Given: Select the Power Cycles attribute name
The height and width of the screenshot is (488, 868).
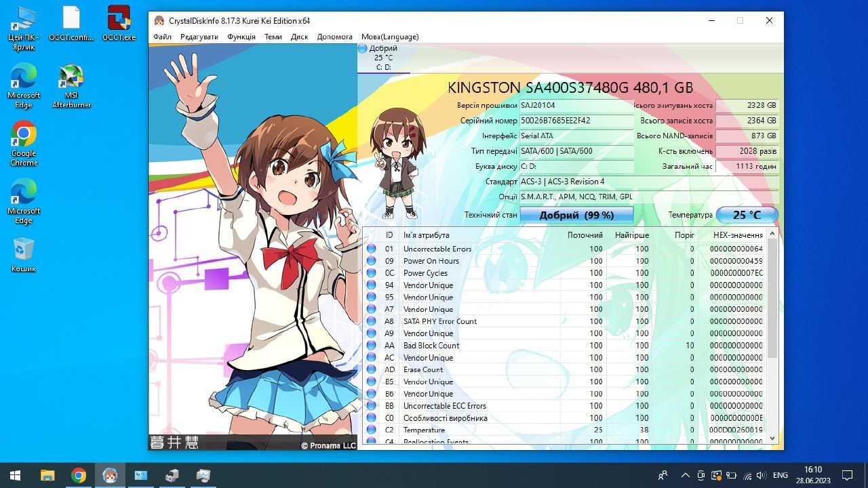Looking at the screenshot, I should (426, 273).
